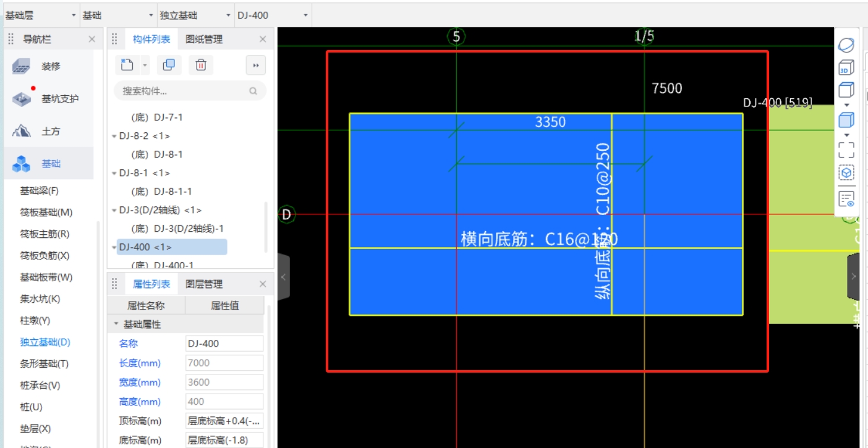Select 筏板负筋(X) component type
The width and height of the screenshot is (868, 448).
(45, 256)
